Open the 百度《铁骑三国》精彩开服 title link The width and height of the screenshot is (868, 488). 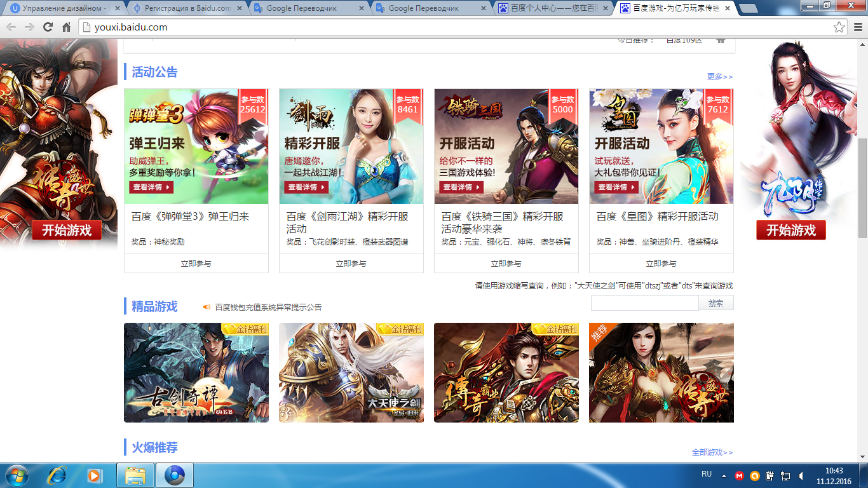pyautogui.click(x=503, y=222)
